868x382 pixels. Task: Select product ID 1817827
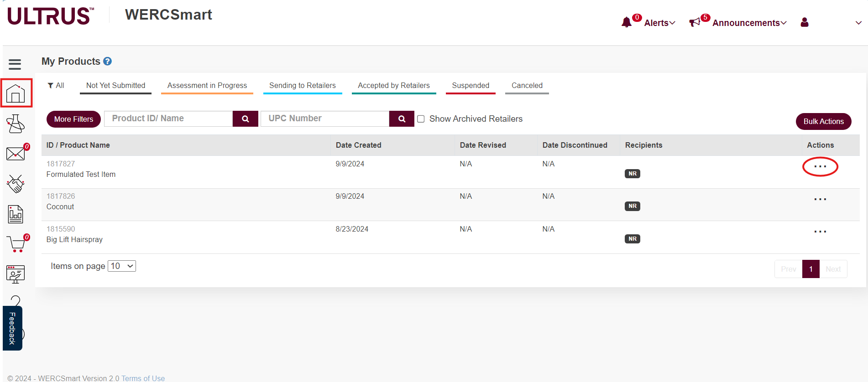coord(61,164)
